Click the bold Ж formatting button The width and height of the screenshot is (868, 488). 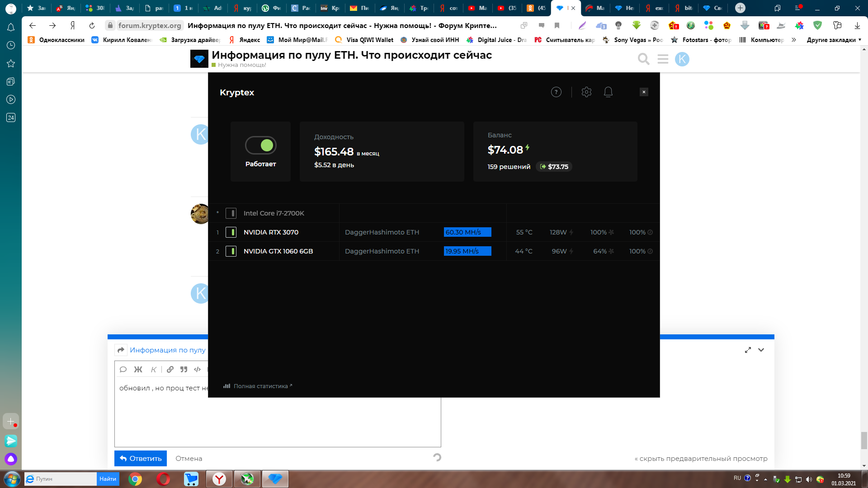click(x=138, y=370)
